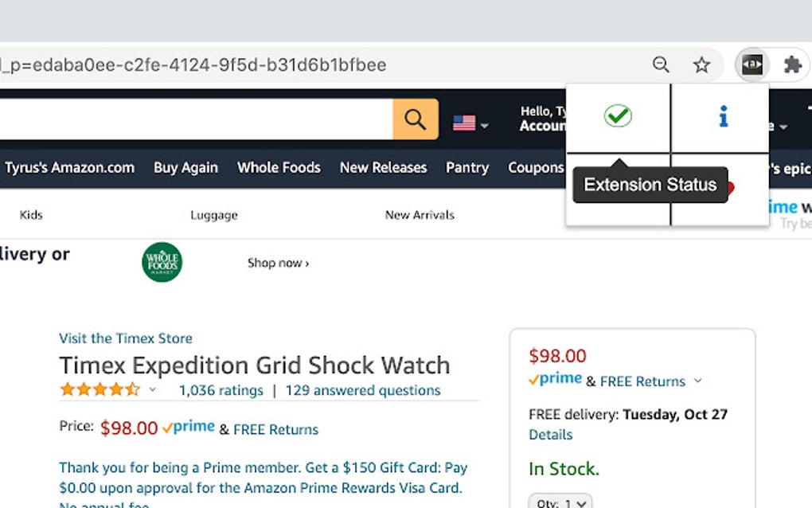Click the zoom-out magnifier in the address bar
This screenshot has width=812, height=508.
click(x=661, y=64)
